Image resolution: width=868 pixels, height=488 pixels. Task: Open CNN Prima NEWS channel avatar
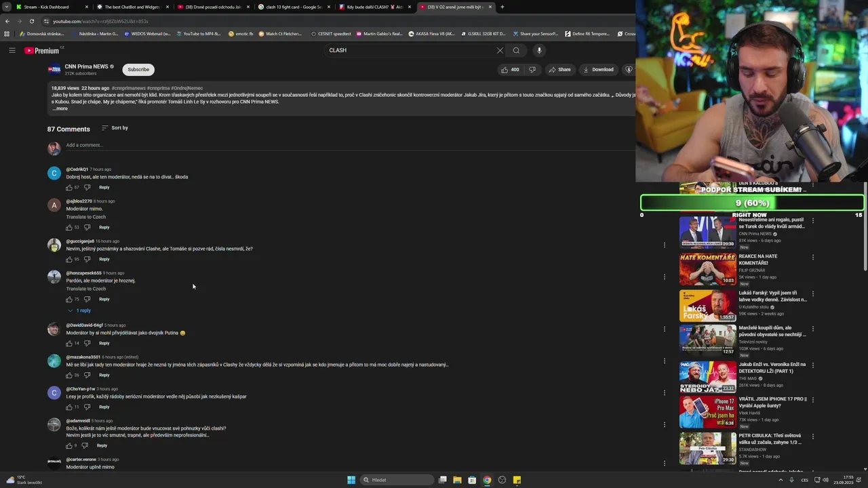[54, 69]
